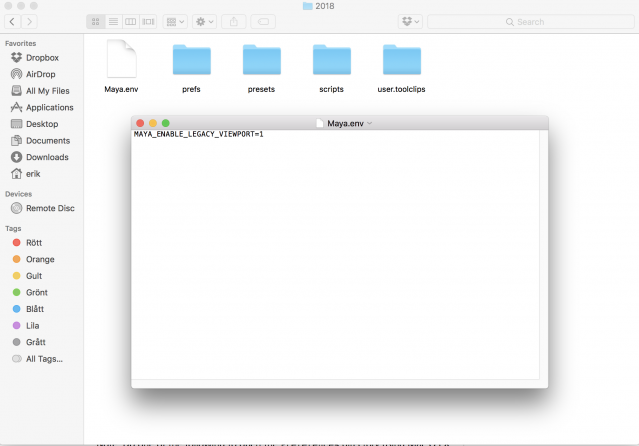Screen dimensions: 639x446
Task: Go forward with Finder's forward arrow
Action: (29, 22)
